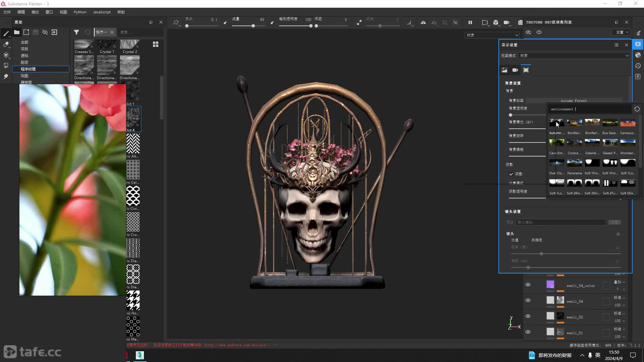Open wenli_01 blend mode 标准 dropdown
Screen dimensions: 644x362
tap(619, 329)
